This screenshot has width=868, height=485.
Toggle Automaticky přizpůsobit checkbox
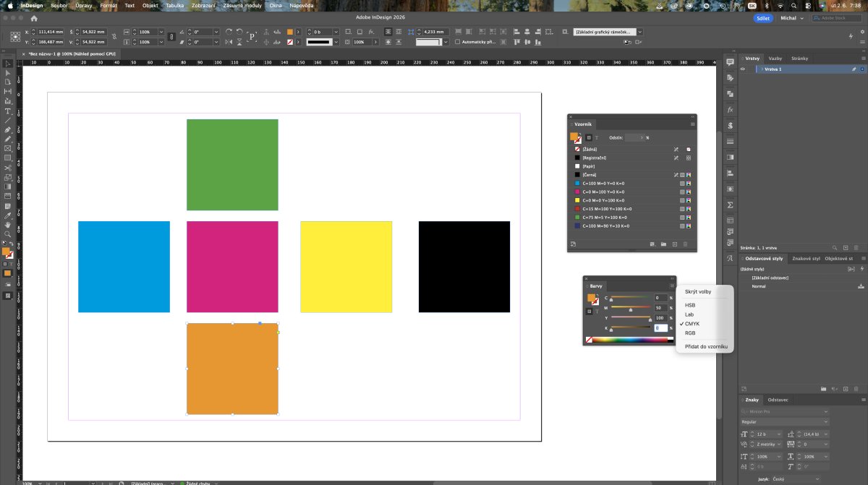[458, 42]
